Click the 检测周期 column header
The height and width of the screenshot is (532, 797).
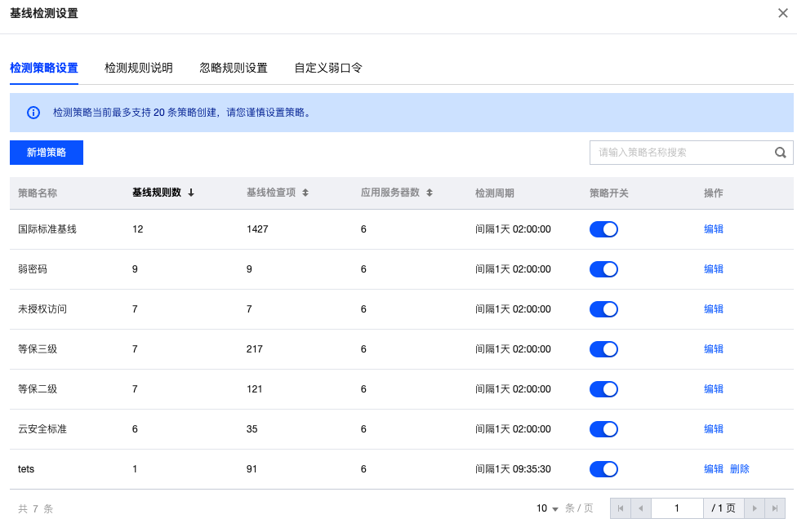click(x=495, y=193)
